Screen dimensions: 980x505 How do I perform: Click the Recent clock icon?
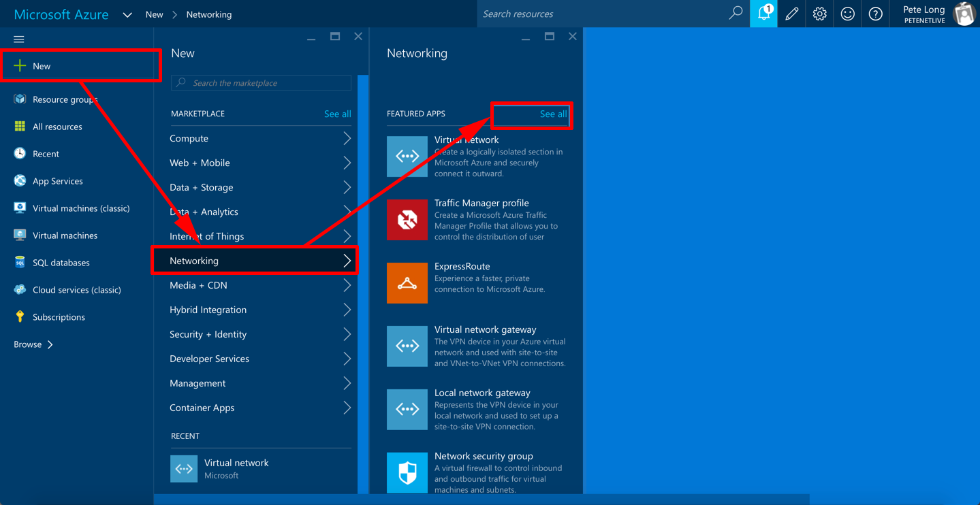click(x=20, y=154)
